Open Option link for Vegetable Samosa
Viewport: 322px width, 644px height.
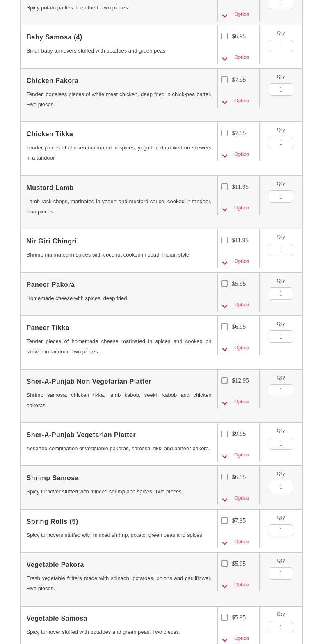tap(241, 638)
